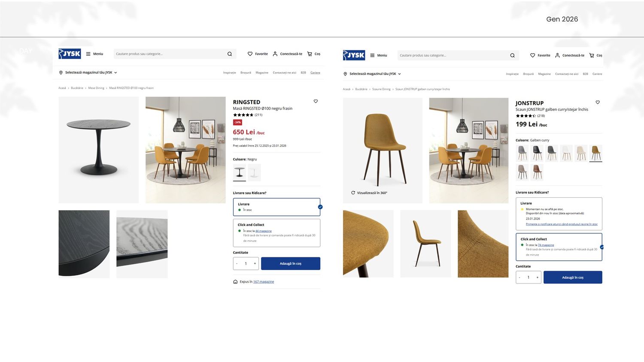Screen dimensions: 644x362
Task: Select the white table color swatch
Action: pos(254,172)
